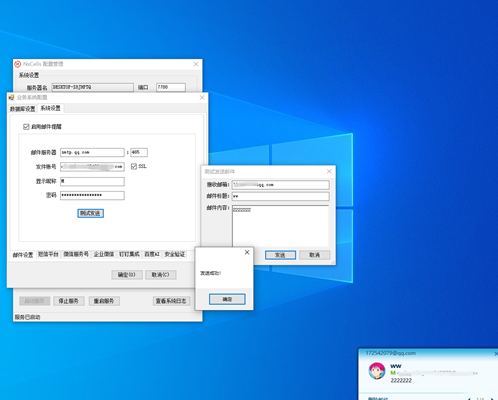Click the qq.com address in notification header

click(391, 353)
